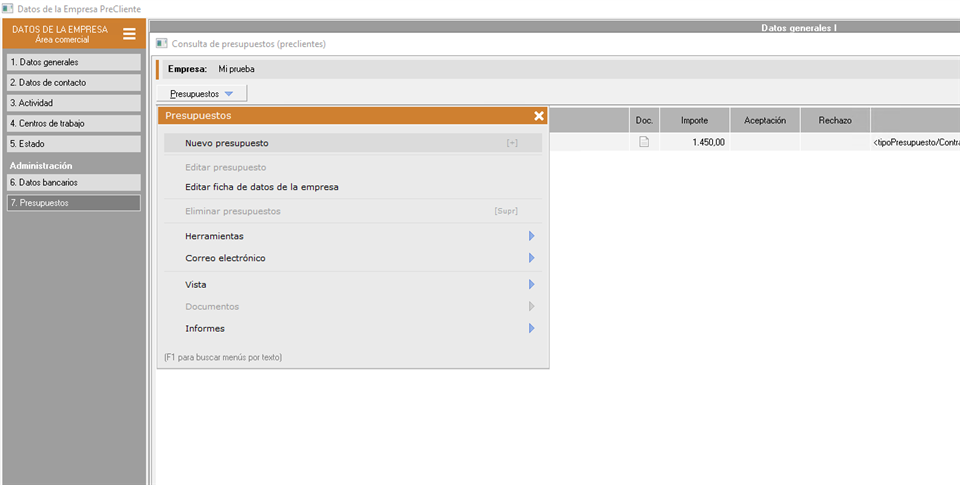The height and width of the screenshot is (485, 960).
Task: Click the Aceptación column header
Action: [x=765, y=121]
